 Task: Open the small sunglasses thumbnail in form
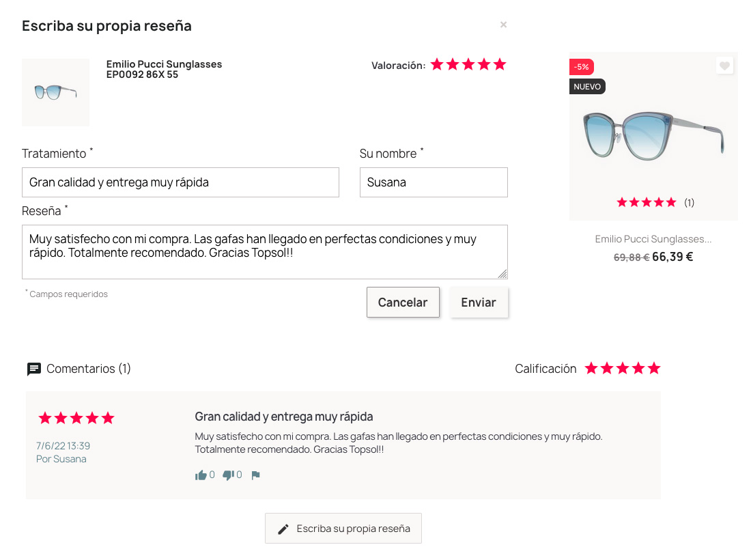[x=55, y=92]
